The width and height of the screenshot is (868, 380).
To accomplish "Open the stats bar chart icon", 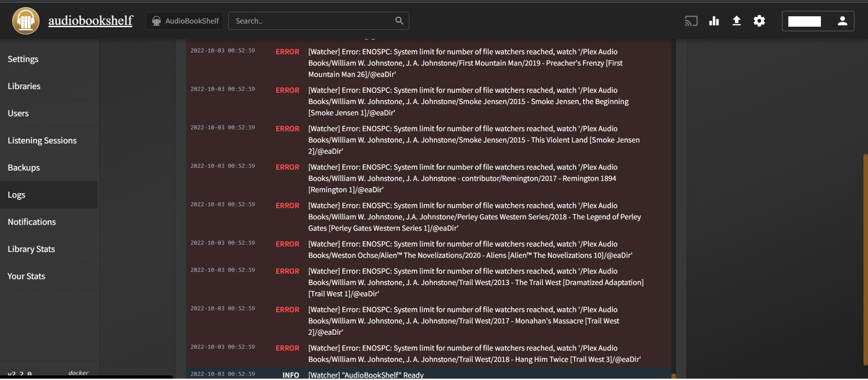I will pos(714,21).
